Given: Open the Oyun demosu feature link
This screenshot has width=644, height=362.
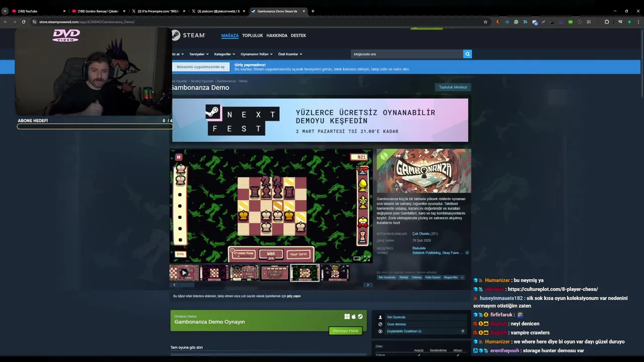Looking at the screenshot, I should (x=396, y=324).
